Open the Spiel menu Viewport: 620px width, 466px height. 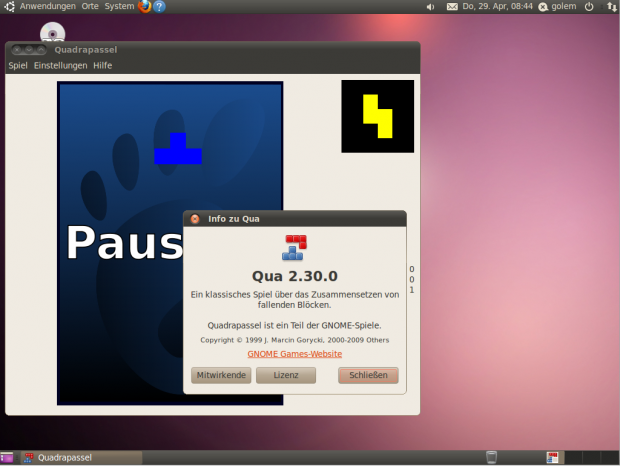coord(18,65)
